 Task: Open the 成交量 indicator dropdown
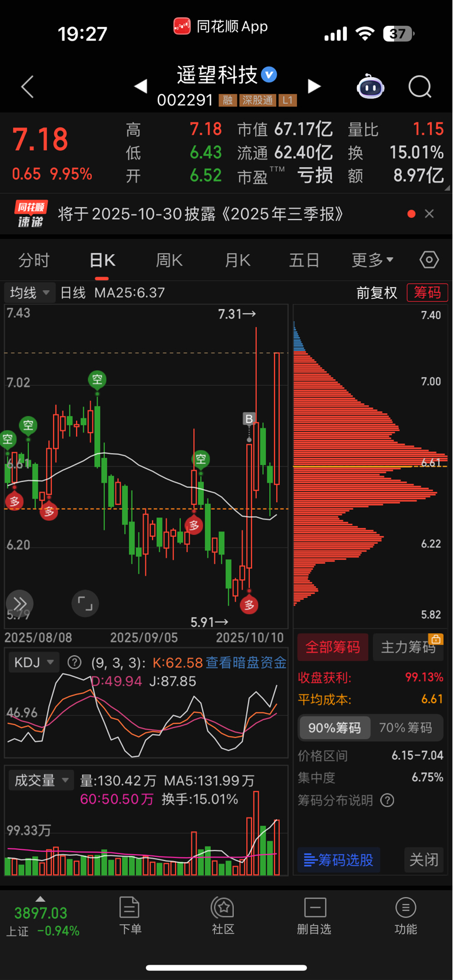41,780
